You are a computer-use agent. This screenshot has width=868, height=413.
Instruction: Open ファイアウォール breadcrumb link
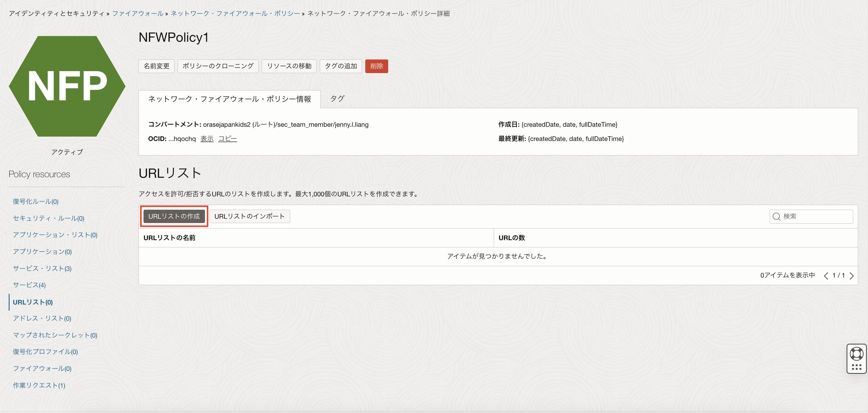point(137,13)
